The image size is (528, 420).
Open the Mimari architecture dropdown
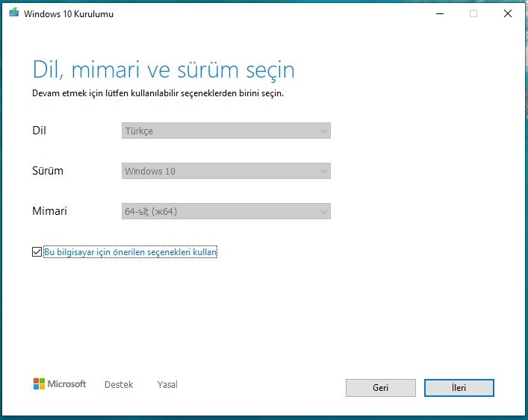tap(226, 211)
